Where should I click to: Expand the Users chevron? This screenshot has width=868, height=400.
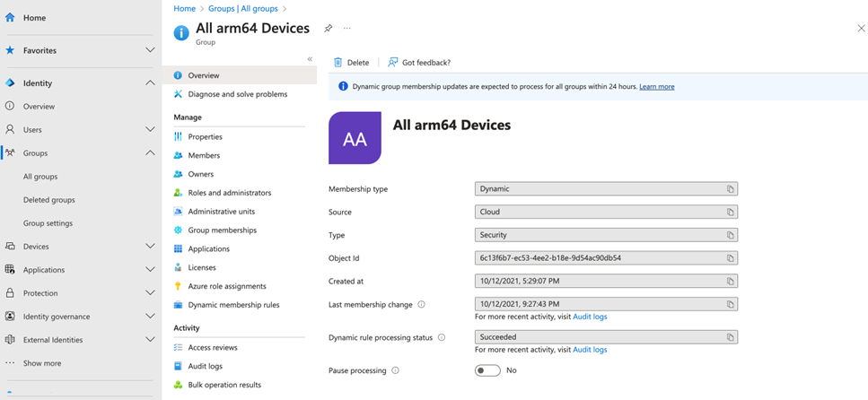click(150, 129)
